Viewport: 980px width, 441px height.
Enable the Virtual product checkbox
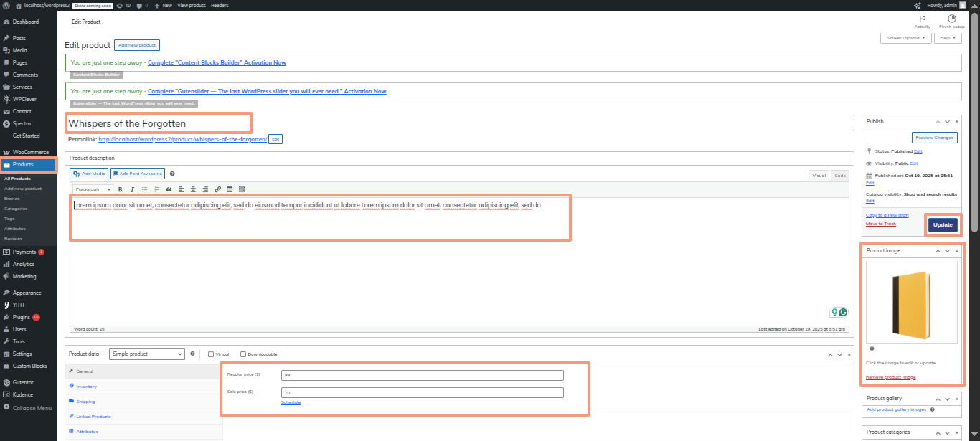[211, 354]
